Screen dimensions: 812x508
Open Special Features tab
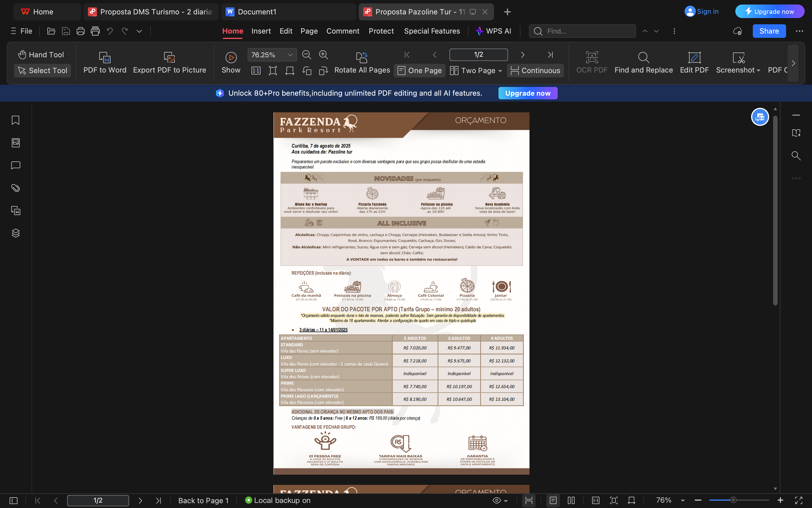[432, 31]
